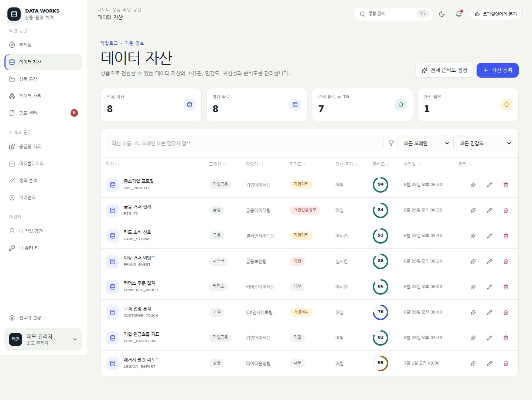Sort by 도메인 column
Viewport: 532px width, 400px height.
click(218, 165)
